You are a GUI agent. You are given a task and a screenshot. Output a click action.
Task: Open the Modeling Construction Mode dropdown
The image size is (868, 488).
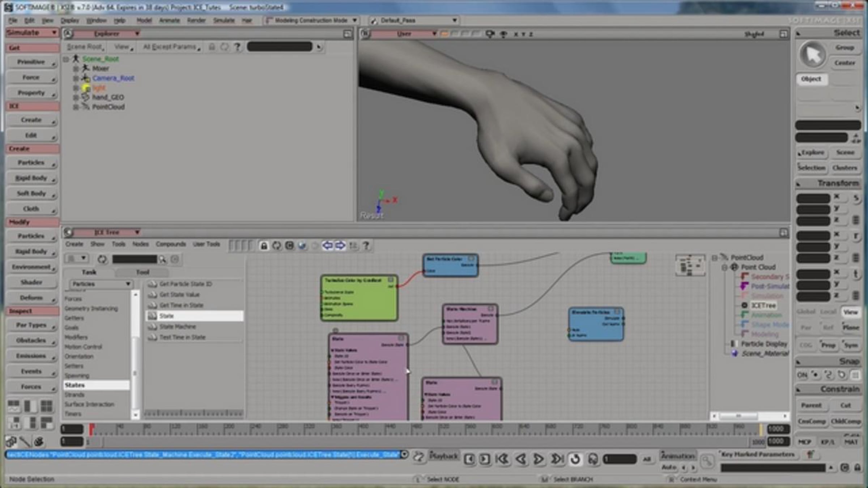point(311,21)
